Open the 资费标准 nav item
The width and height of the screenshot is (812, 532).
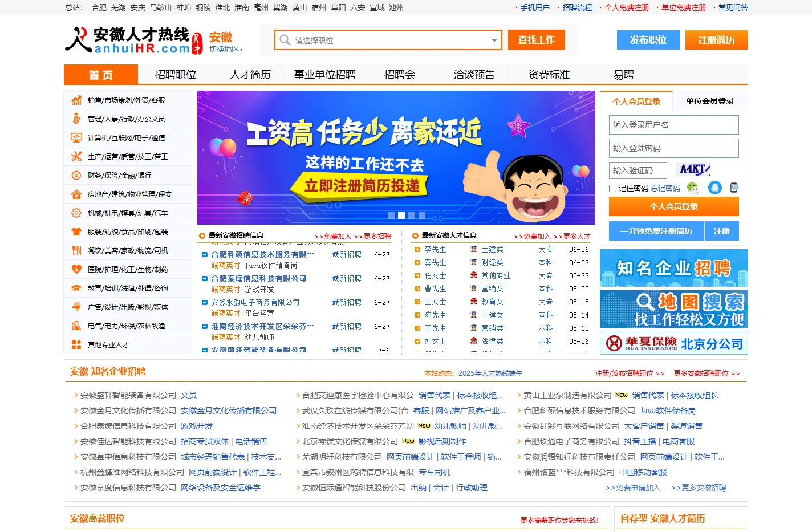click(549, 75)
